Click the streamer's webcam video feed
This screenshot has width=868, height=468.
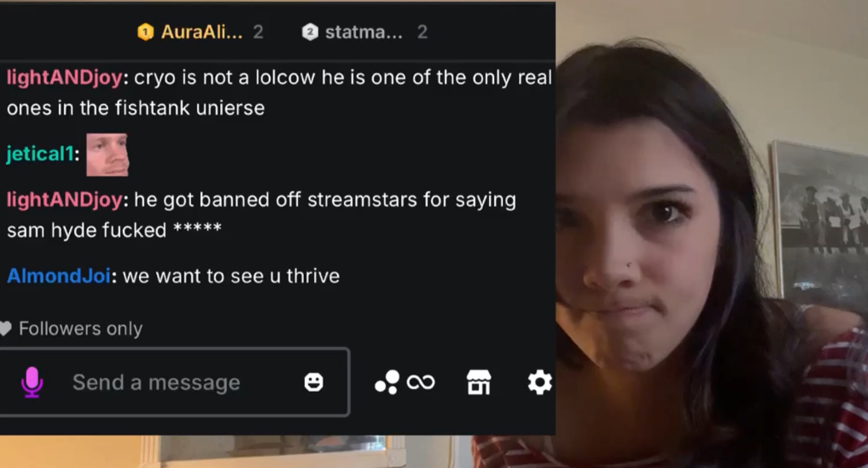pos(712,235)
